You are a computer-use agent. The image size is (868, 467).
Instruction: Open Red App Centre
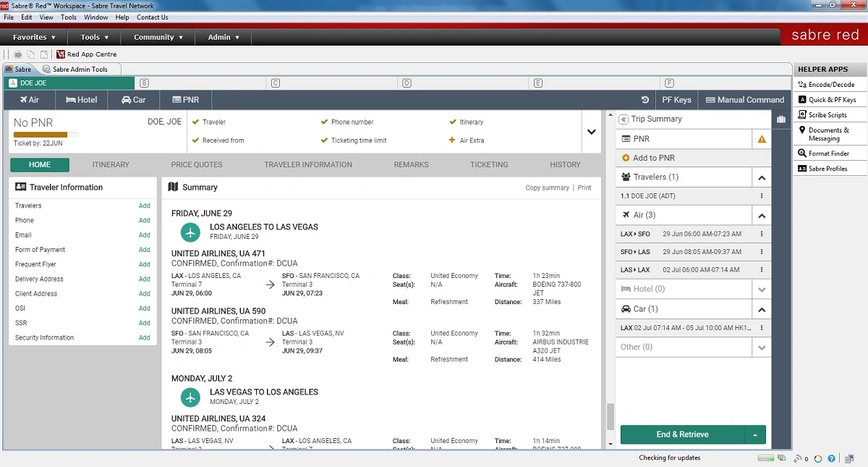[x=87, y=54]
